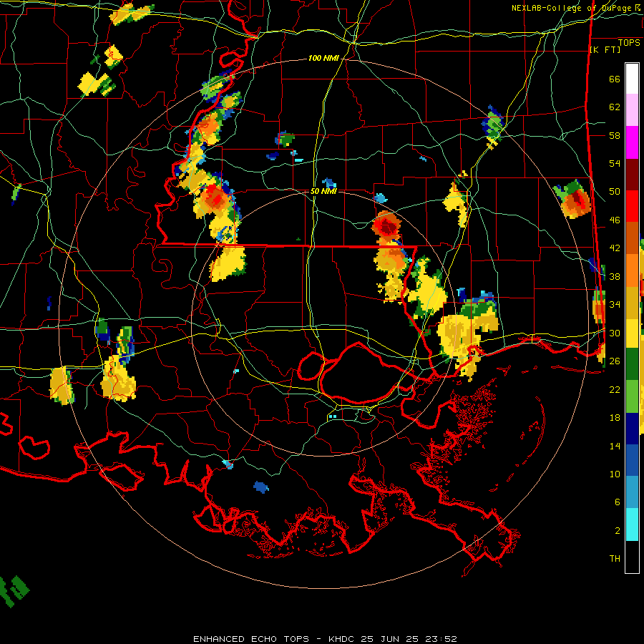Pick the light blue legend swatch beside 6
644x644 pixels.
click(x=632, y=492)
